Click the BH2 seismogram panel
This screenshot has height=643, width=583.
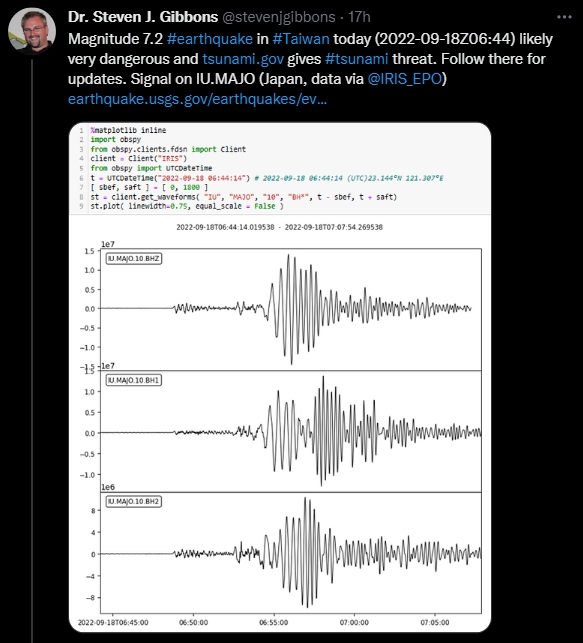click(x=291, y=553)
